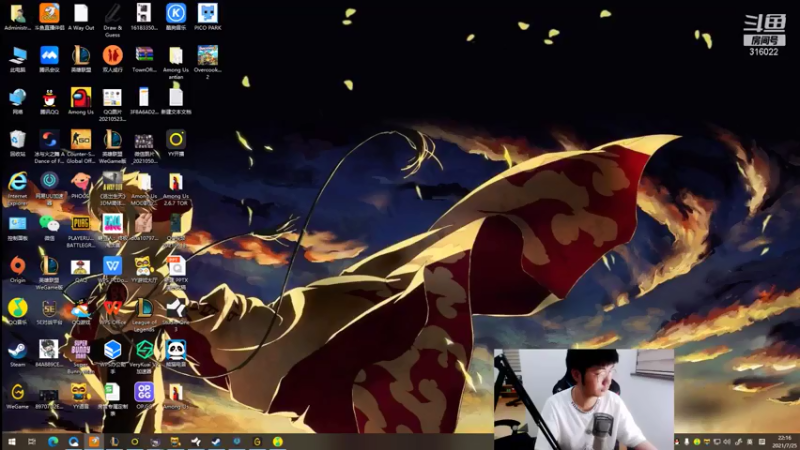Open the Among Us 2.6.7 TOR folder
800x450 pixels.
[x=176, y=182]
